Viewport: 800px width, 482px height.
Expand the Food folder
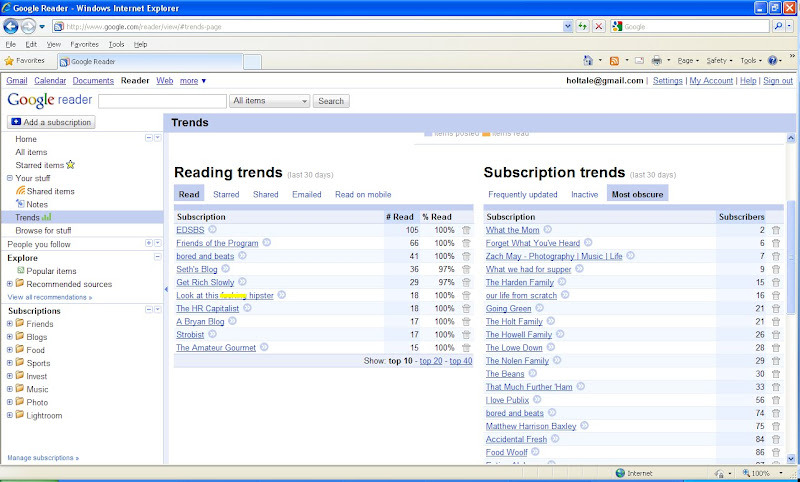click(10, 350)
